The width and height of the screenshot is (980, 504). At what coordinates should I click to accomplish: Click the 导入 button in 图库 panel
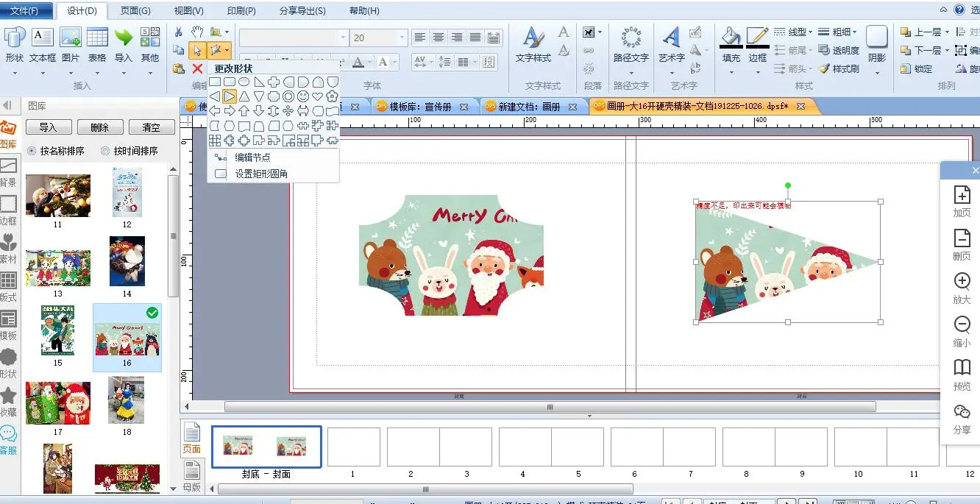pos(48,127)
